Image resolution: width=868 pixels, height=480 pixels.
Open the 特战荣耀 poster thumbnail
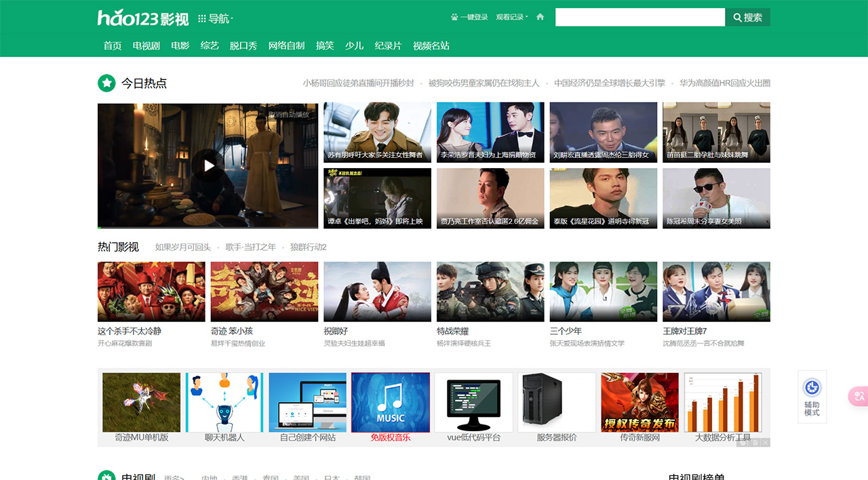490,291
